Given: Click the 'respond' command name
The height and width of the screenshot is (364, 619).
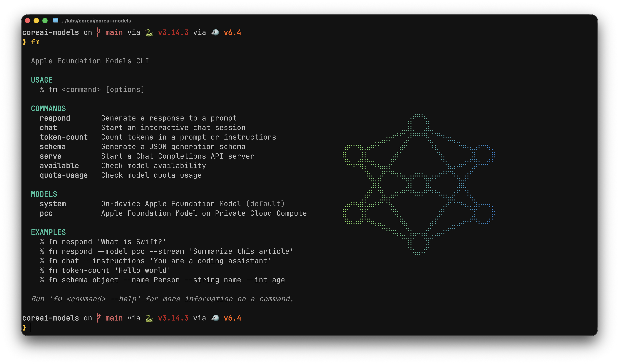Looking at the screenshot, I should click(55, 118).
